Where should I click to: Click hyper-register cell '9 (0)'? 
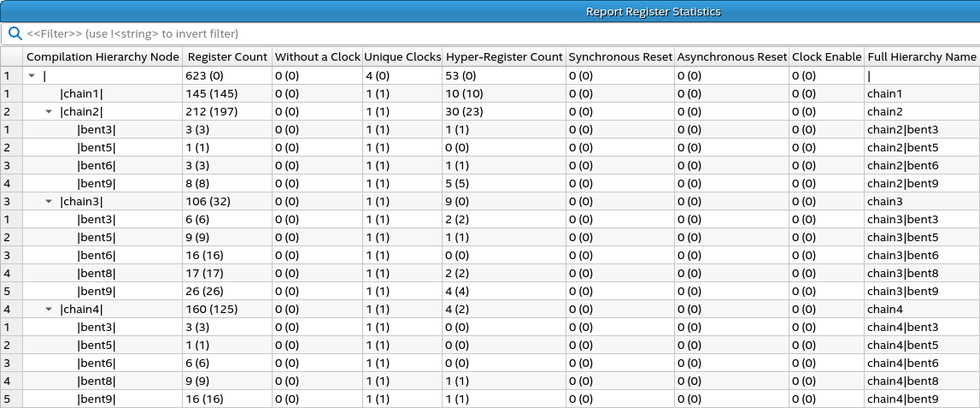pos(458,202)
